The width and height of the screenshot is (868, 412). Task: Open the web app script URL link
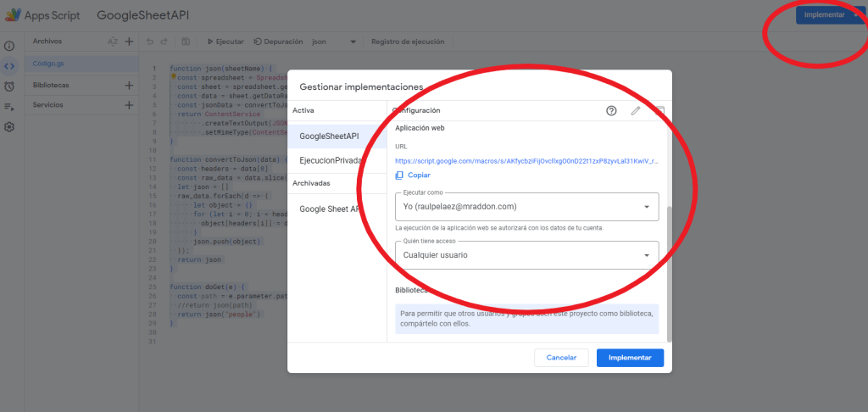[526, 160]
